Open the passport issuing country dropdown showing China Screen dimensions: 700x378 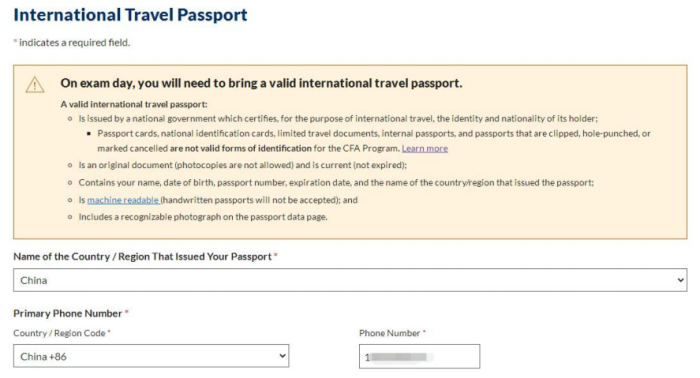(x=350, y=280)
